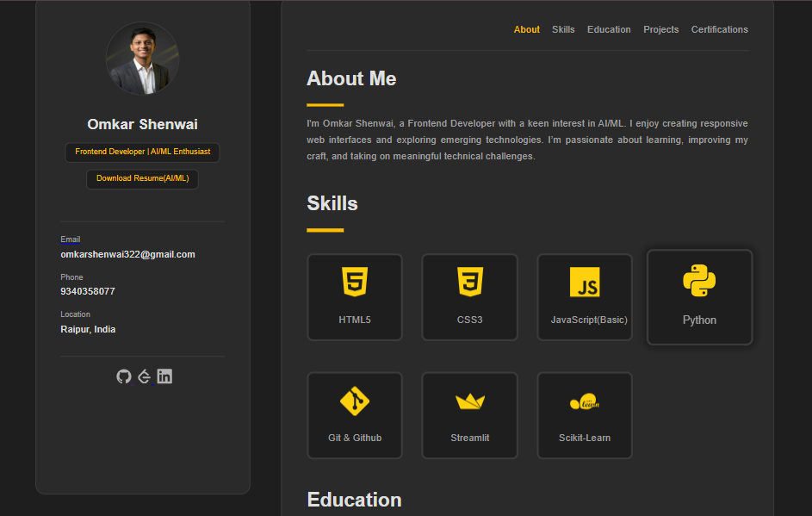Open the GitHub profile icon
Viewport: 812px width, 516px height.
[124, 376]
